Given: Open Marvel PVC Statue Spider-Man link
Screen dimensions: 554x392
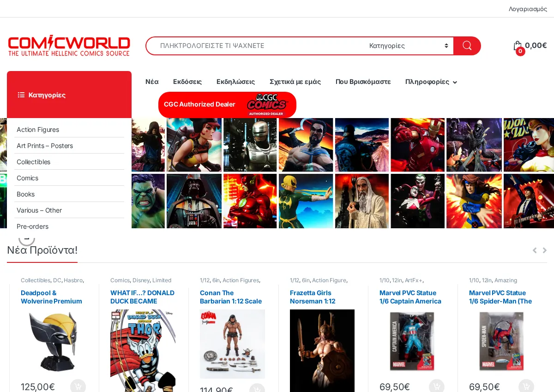Looking at the screenshot, I should point(500,297).
